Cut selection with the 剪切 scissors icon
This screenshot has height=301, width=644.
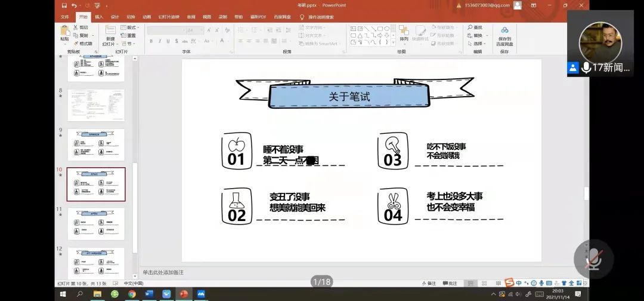tap(80, 27)
